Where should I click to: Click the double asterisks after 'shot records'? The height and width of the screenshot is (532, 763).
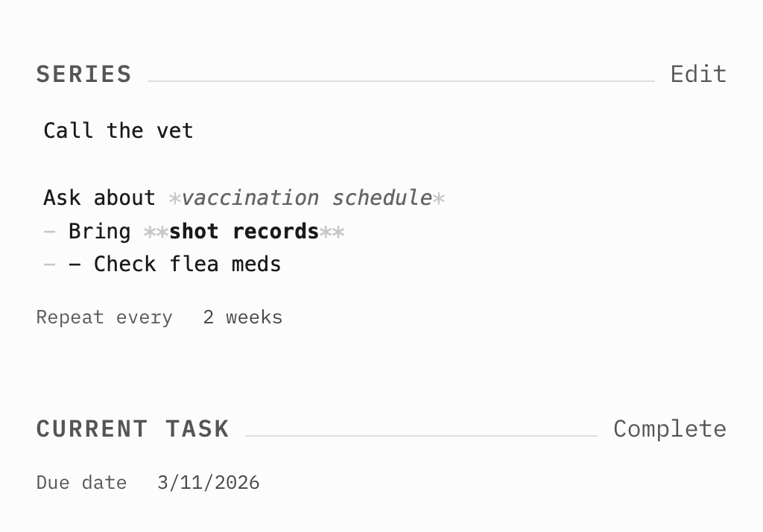332,232
